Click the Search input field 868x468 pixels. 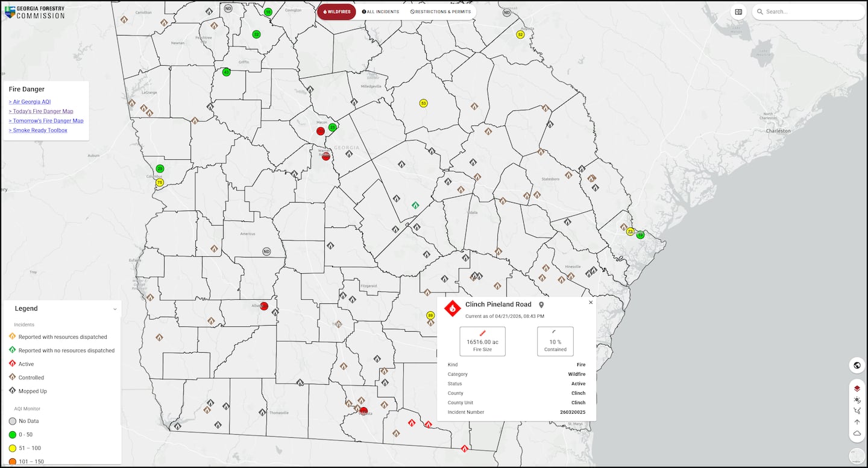[811, 11]
